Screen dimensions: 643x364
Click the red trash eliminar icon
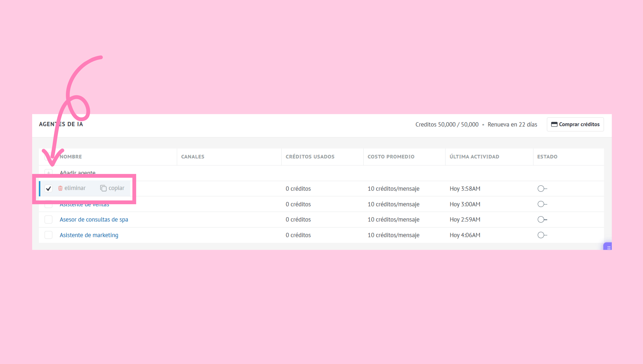[x=60, y=188]
